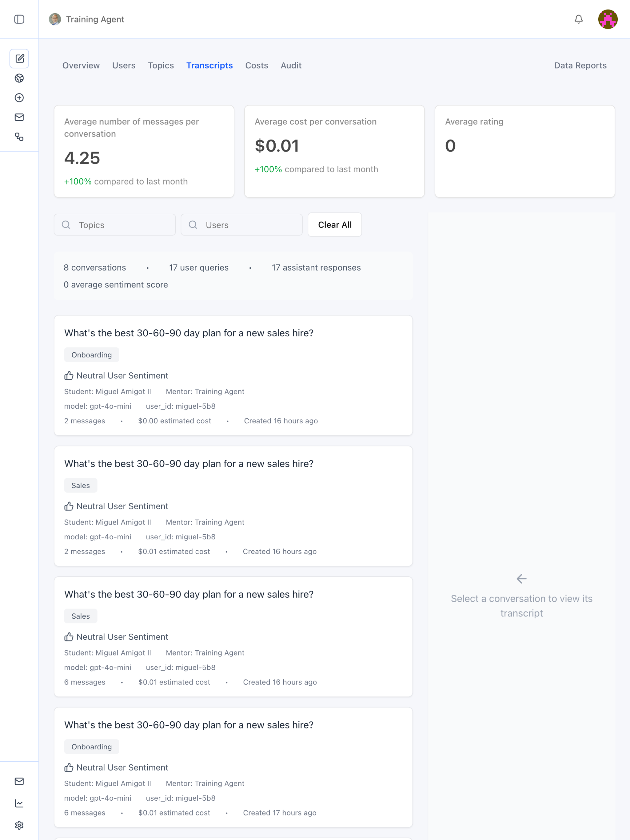Screen dimensions: 630x840
Task: Open the globe-like explore icon in sidebar
Action: pyautogui.click(x=19, y=78)
